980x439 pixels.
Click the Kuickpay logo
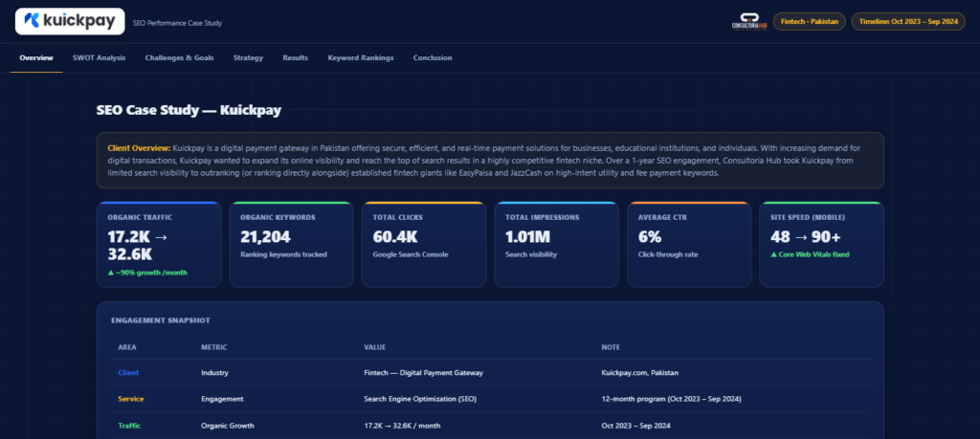[70, 21]
